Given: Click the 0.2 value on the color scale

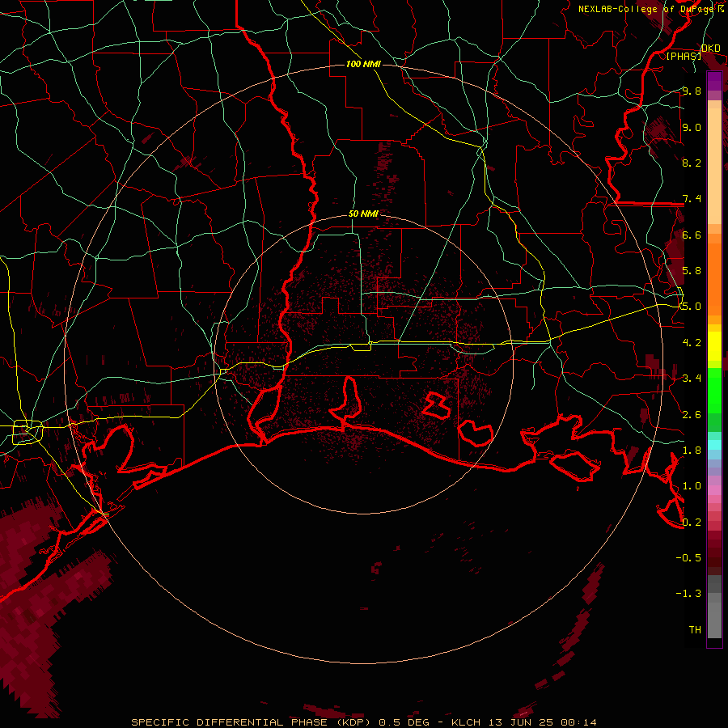Looking at the screenshot, I should (x=692, y=523).
